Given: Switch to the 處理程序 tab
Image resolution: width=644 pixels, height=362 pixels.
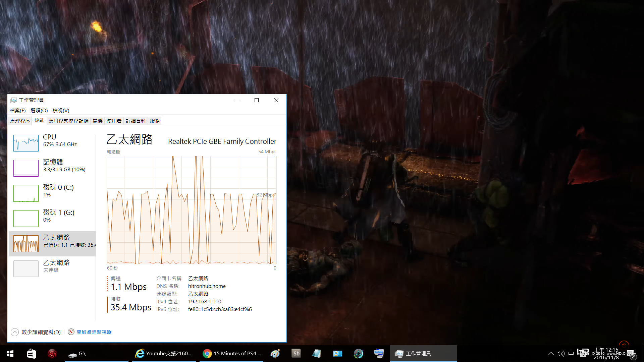Looking at the screenshot, I should [20, 121].
